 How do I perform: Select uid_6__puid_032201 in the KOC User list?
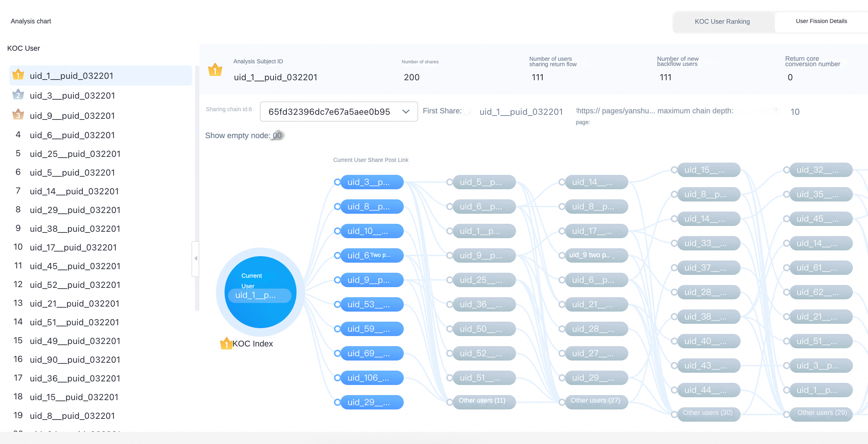[x=101, y=135]
